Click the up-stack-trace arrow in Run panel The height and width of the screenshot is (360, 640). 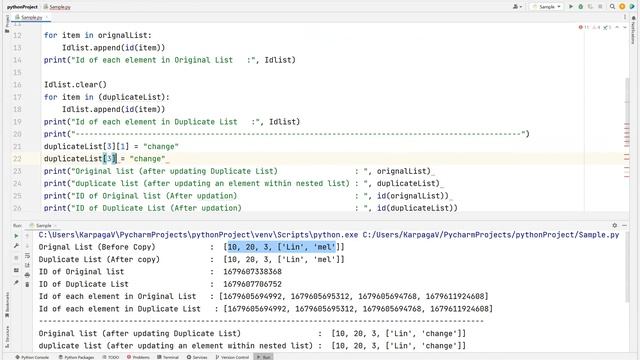point(27,236)
